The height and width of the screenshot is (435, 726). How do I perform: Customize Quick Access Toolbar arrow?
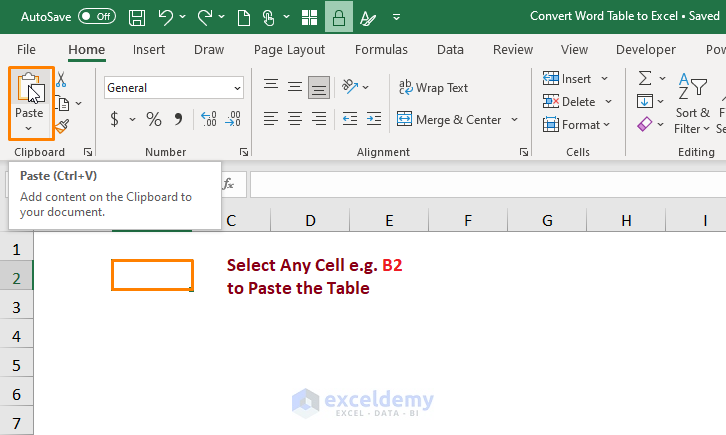tap(396, 17)
